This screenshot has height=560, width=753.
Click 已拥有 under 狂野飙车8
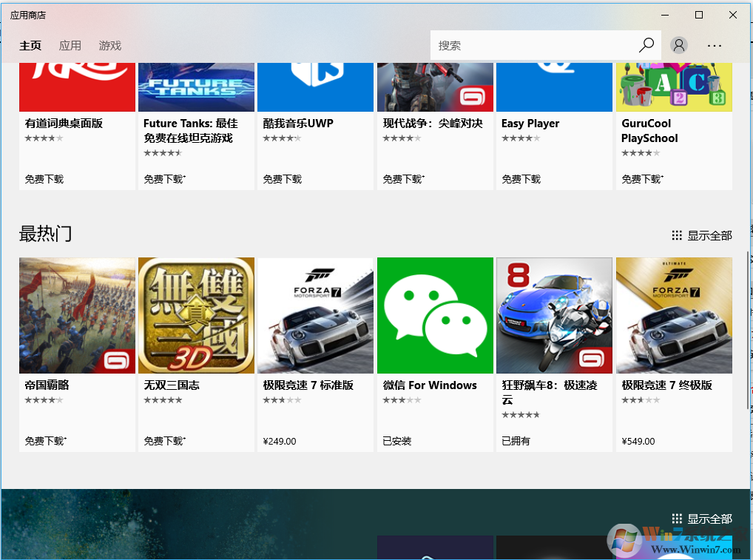click(516, 441)
